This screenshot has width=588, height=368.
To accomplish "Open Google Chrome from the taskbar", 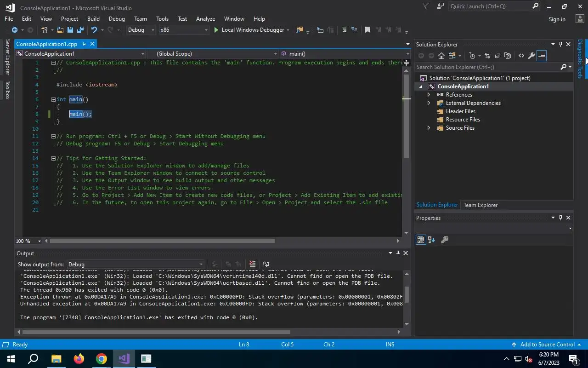I will [x=102, y=359].
